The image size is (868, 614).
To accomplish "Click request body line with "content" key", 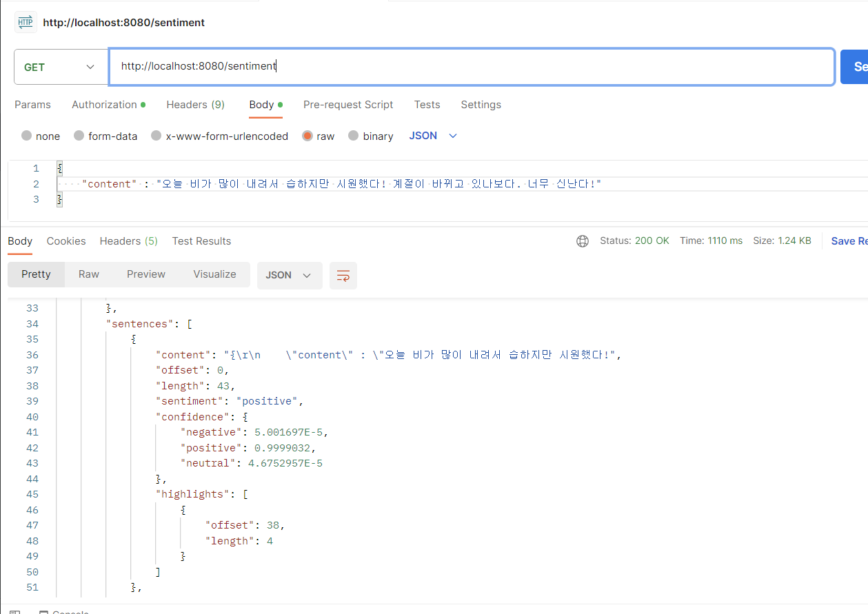I will (x=342, y=184).
